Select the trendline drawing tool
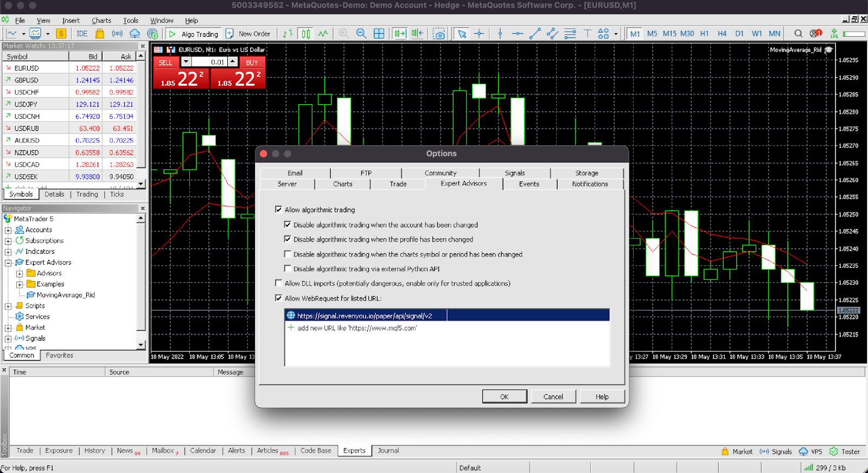Image resolution: width=868 pixels, height=473 pixels. pyautogui.click(x=535, y=34)
